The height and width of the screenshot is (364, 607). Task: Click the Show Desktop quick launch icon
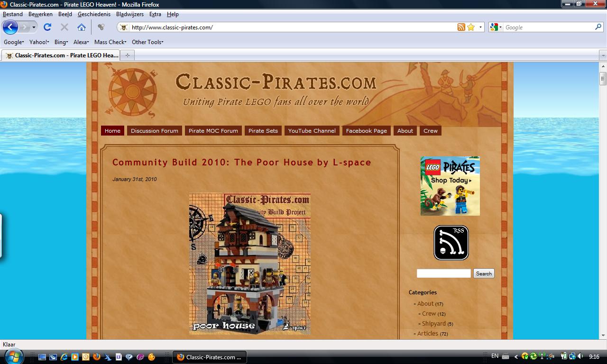point(42,357)
